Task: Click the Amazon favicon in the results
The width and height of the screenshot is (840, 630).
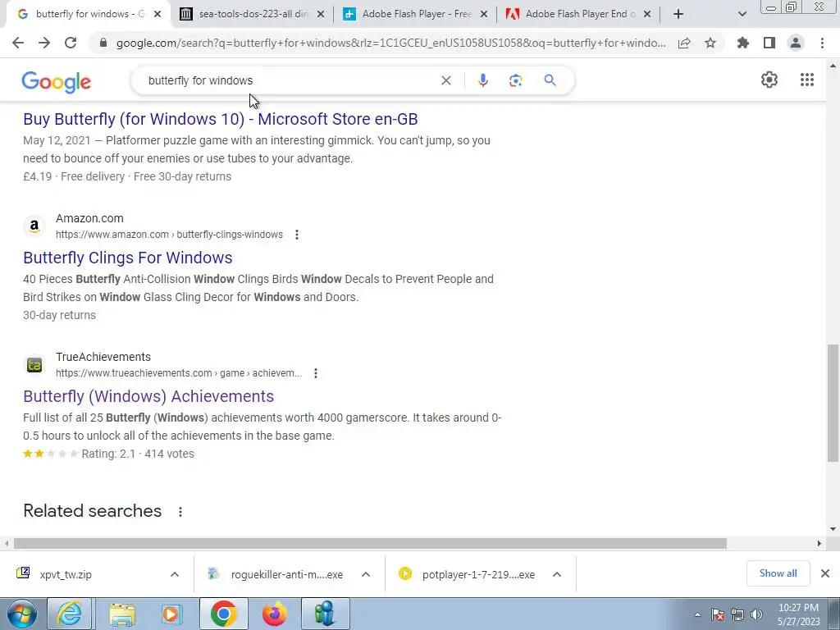Action: (x=34, y=226)
